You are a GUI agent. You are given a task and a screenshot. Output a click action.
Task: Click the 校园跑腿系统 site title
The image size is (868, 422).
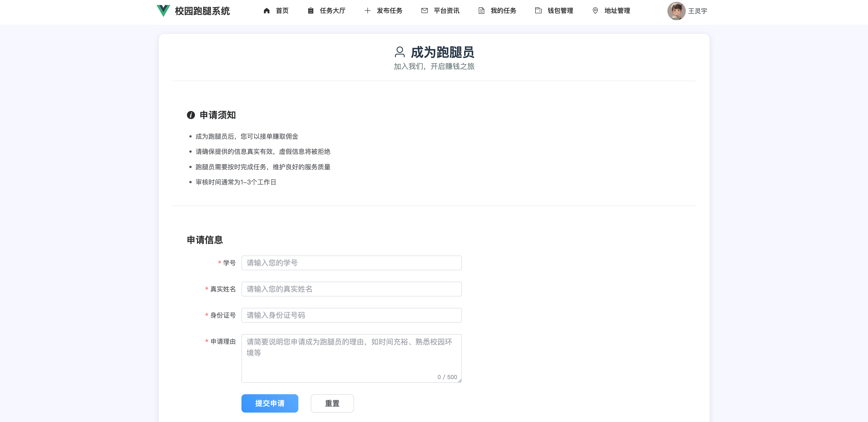point(202,11)
